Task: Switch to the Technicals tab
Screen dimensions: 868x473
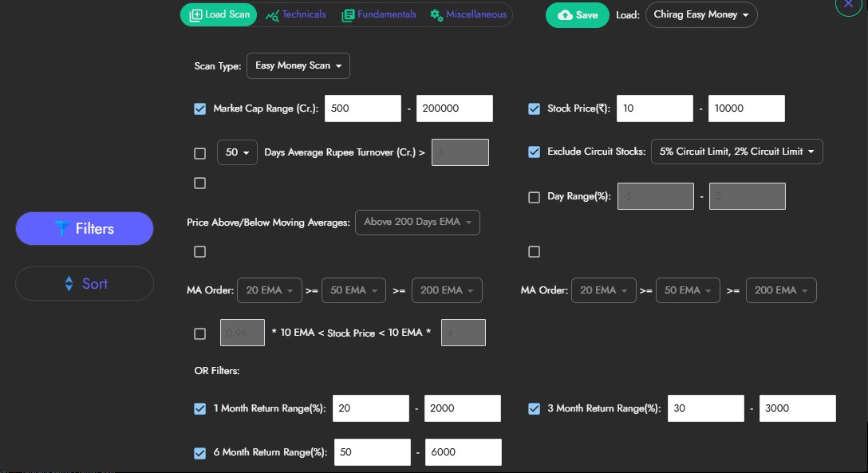Action: click(x=296, y=15)
